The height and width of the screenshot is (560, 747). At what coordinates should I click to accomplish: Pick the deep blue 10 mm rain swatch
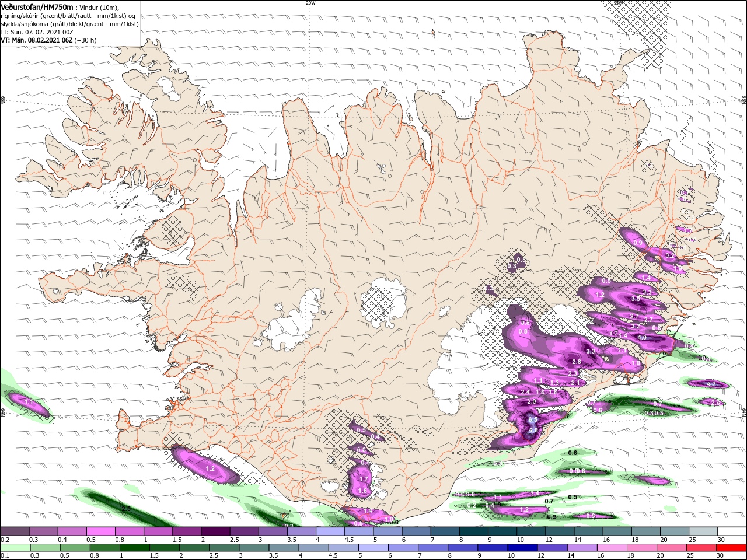pos(522,548)
